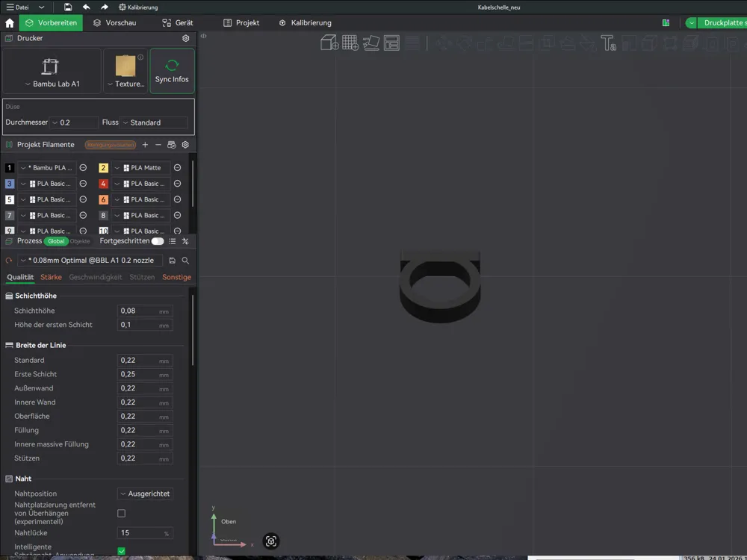This screenshot has width=747, height=560.
Task: Click the Kalibrierung item in the title bar
Action: click(138, 7)
